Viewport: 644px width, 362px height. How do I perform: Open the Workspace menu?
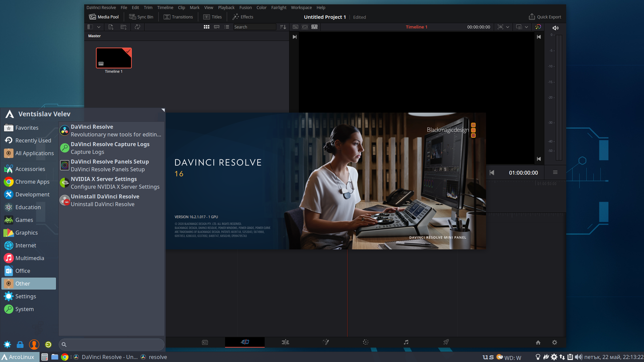point(301,8)
